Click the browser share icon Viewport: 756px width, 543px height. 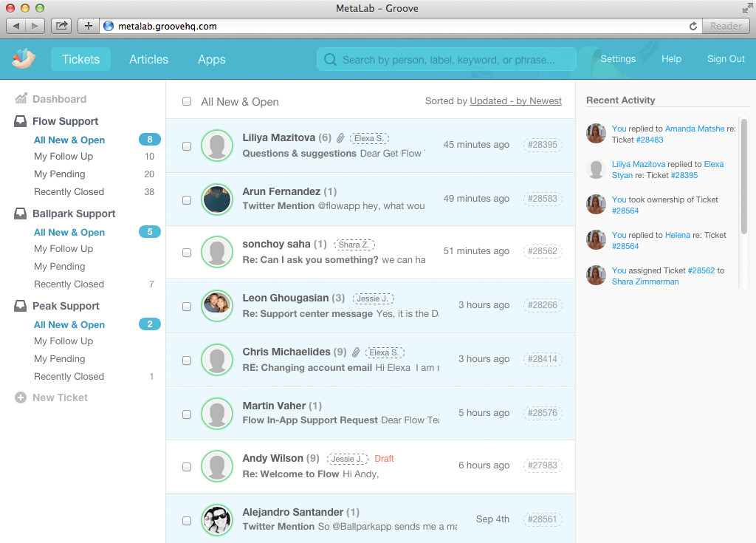click(61, 26)
